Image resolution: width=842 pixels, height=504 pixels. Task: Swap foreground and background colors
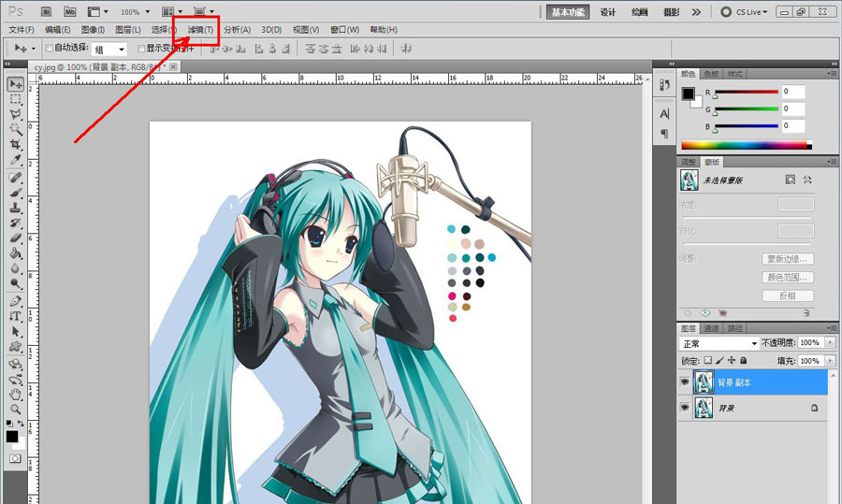click(x=21, y=424)
